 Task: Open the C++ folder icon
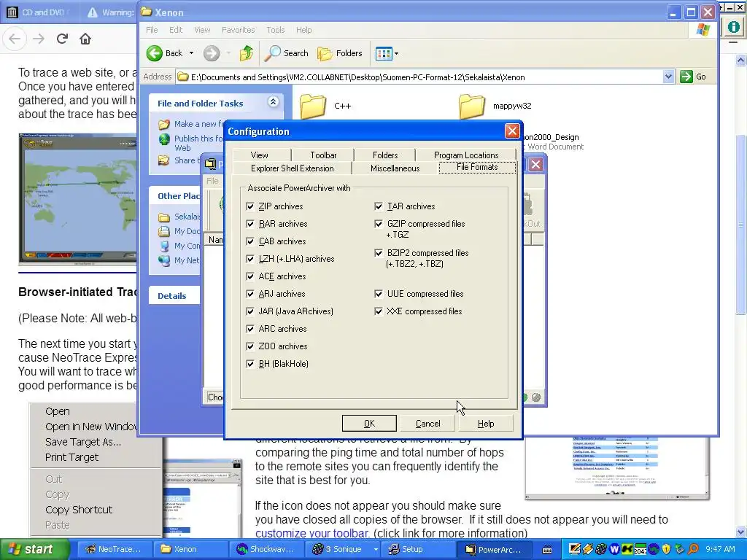[313, 106]
